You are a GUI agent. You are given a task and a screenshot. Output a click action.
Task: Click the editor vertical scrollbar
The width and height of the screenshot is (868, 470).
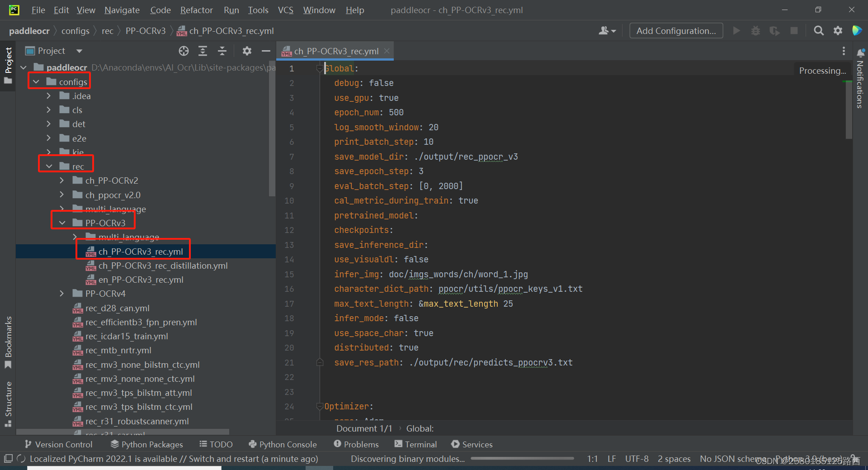pos(849,110)
